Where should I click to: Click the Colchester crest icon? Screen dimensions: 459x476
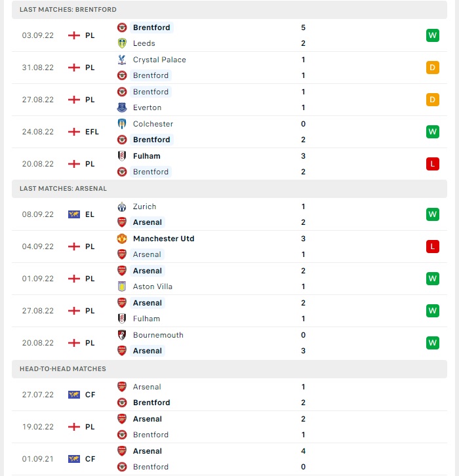tap(122, 124)
